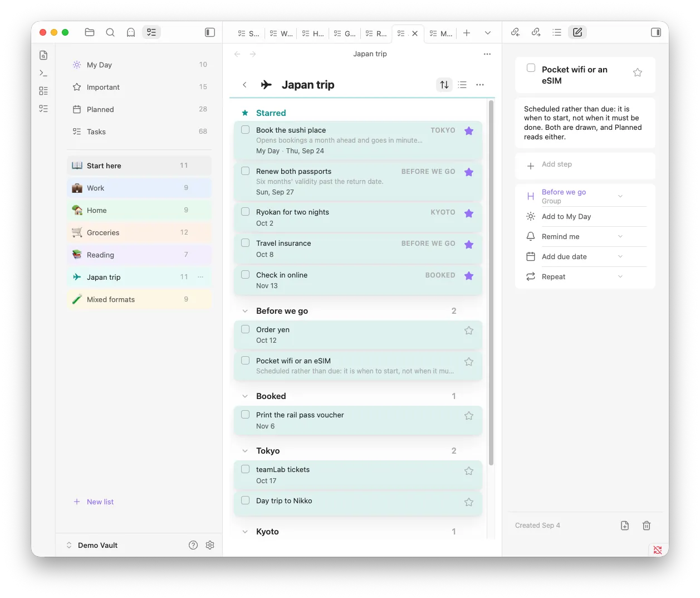The width and height of the screenshot is (700, 598).
Task: Switch to the R... tab
Action: (376, 33)
